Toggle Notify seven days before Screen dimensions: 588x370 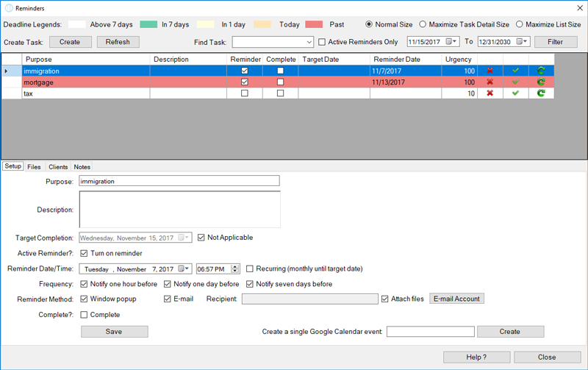pyautogui.click(x=250, y=284)
